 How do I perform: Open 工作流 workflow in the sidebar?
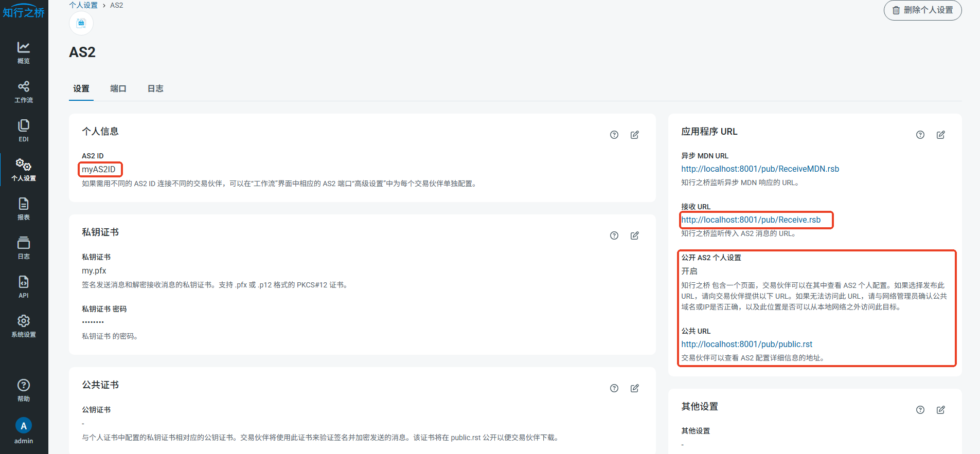[x=24, y=92]
